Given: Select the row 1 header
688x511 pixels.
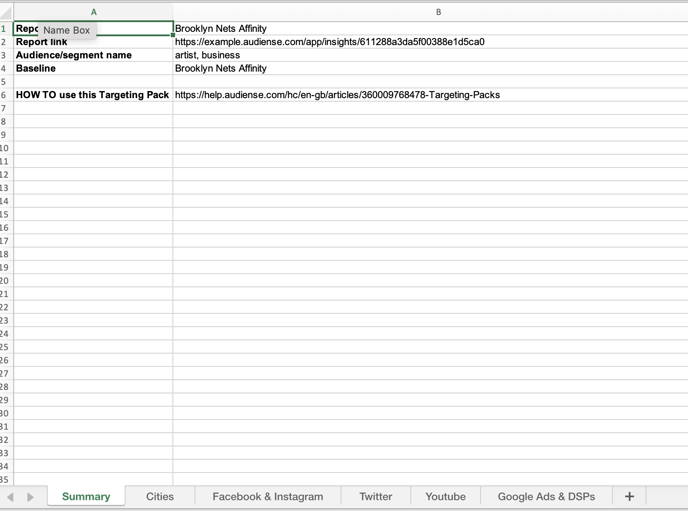Looking at the screenshot, I should pos(6,29).
